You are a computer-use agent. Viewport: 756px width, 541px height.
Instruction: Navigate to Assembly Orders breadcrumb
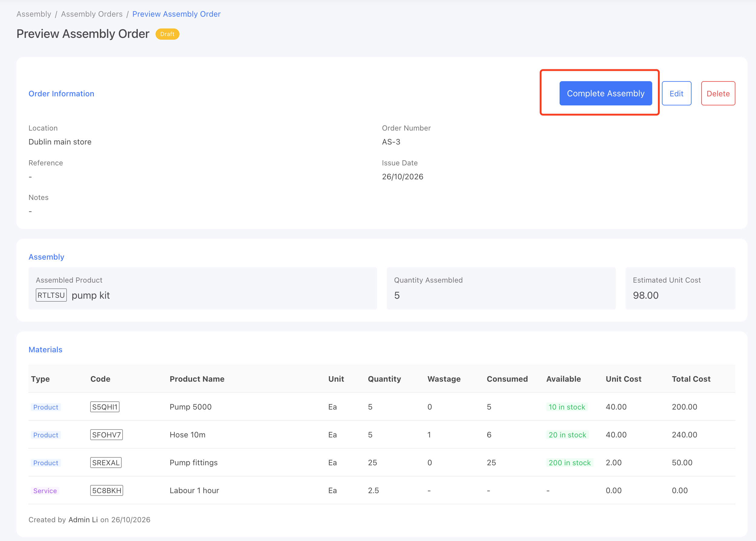[x=91, y=14]
